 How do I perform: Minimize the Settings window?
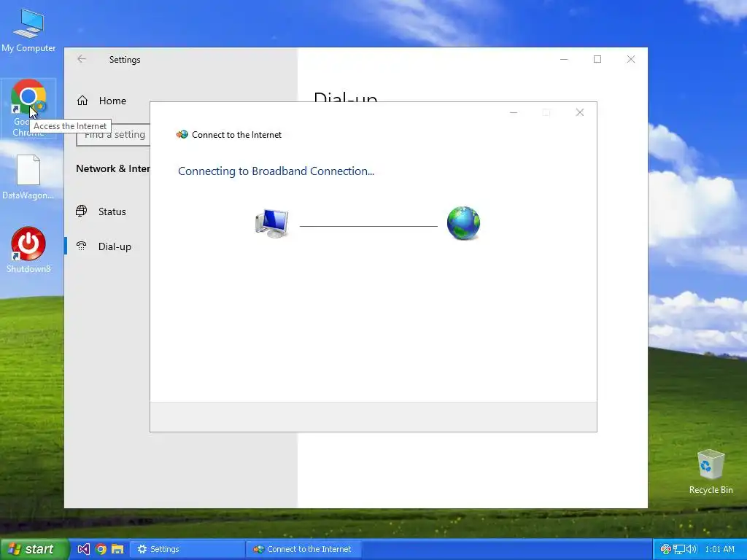tap(564, 59)
